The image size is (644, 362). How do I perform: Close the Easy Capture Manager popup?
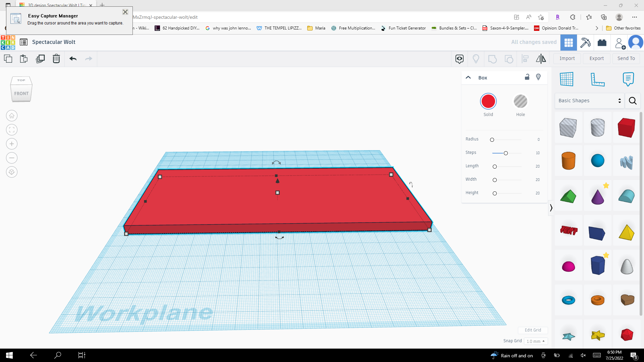pyautogui.click(x=125, y=12)
